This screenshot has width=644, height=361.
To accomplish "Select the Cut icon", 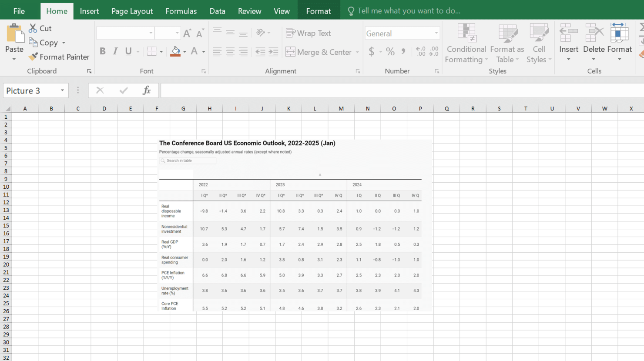I will (x=33, y=28).
